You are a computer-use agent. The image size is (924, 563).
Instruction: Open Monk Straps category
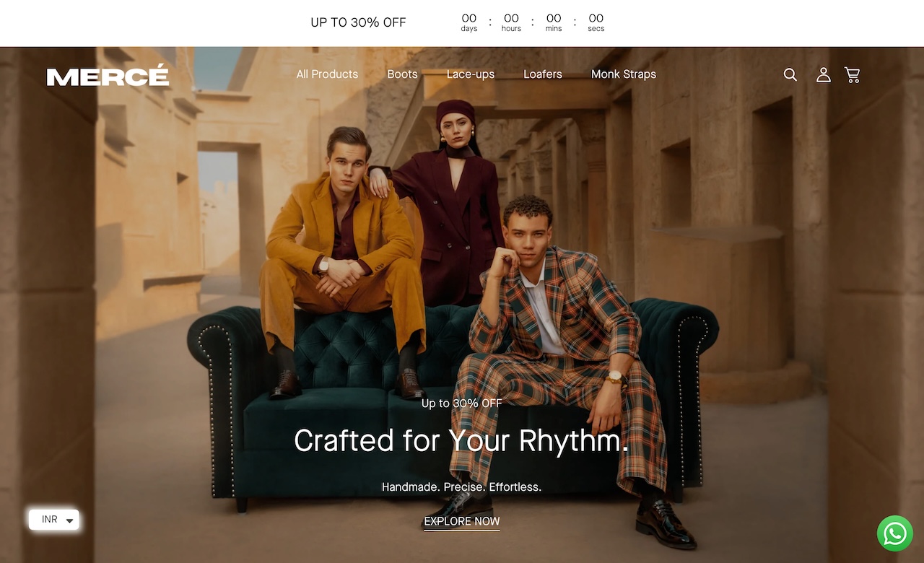pos(624,74)
